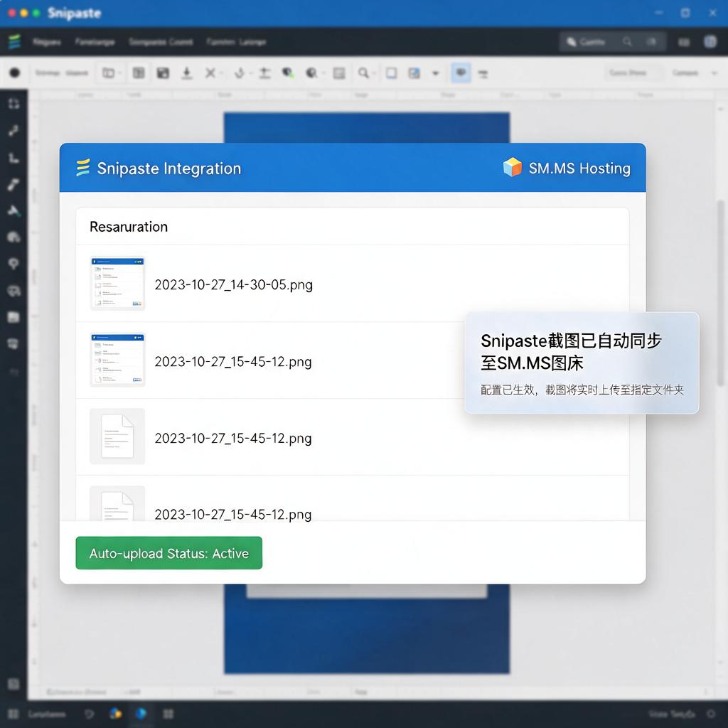This screenshot has width=728, height=728.
Task: Click the Snipaste logo beside "Snipaste Integration"
Action: coord(83,168)
